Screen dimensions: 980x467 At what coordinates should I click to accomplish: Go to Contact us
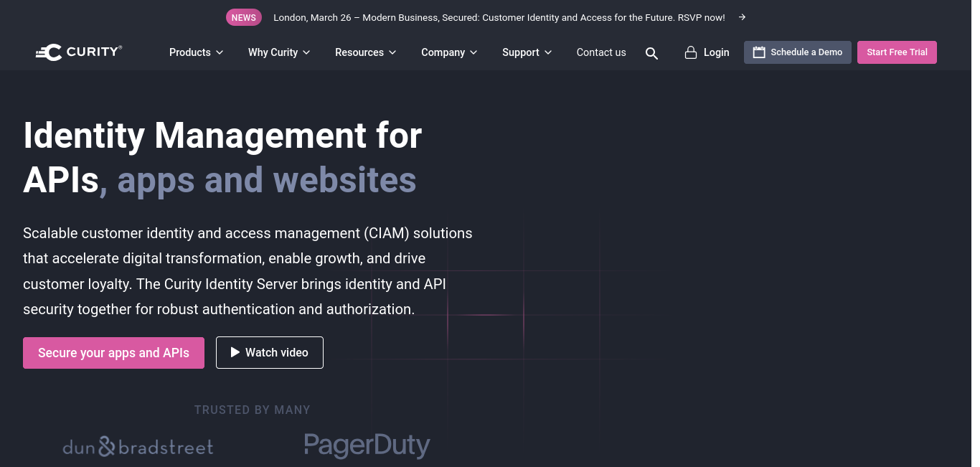click(601, 52)
